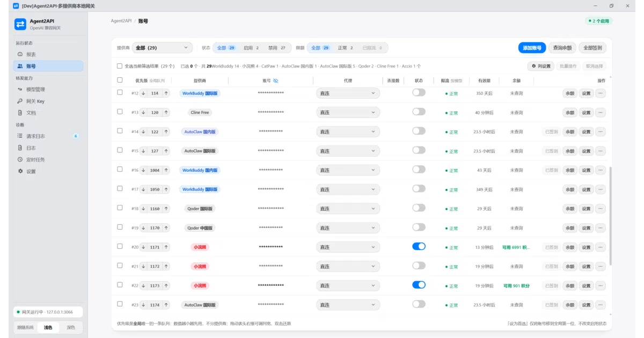Open column settings via 列设置 gear button

click(x=541, y=66)
